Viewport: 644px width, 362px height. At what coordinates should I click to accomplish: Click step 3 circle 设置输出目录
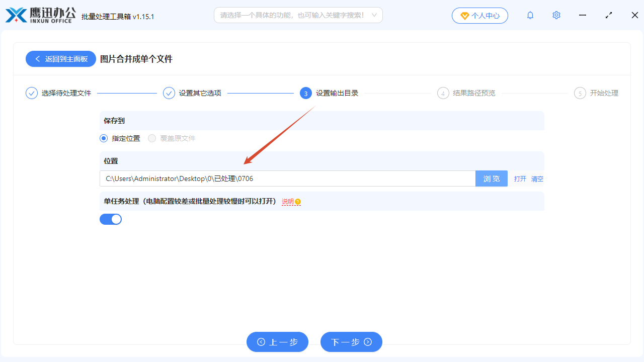tap(306, 93)
